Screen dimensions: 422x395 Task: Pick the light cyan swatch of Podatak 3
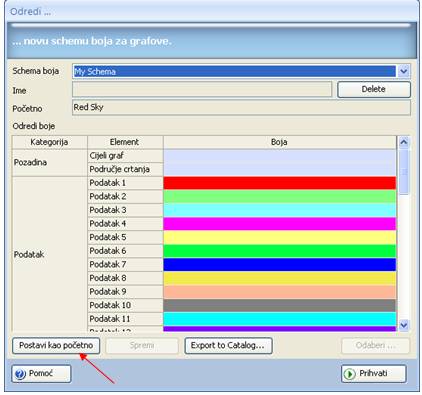[280, 210]
